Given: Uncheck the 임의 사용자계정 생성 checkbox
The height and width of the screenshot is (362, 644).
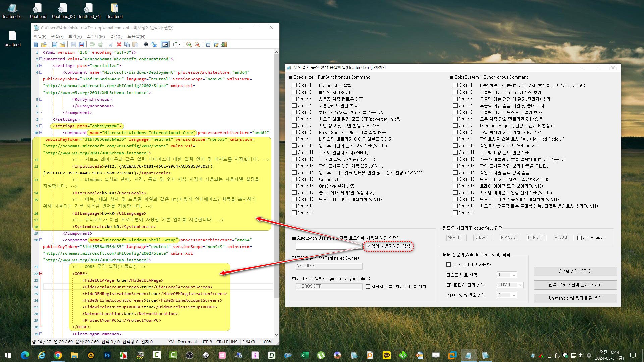Looking at the screenshot, I should (x=368, y=246).
